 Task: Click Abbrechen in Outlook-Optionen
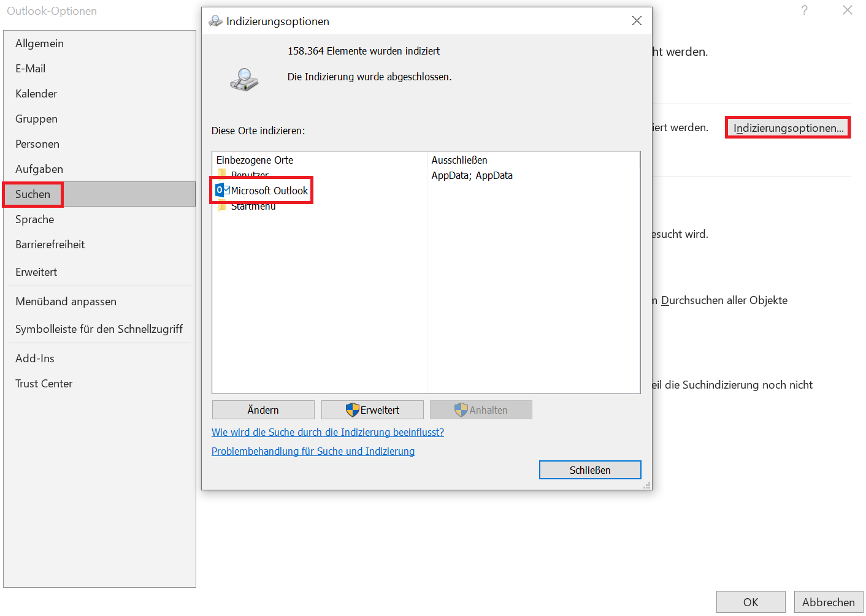coord(829,602)
